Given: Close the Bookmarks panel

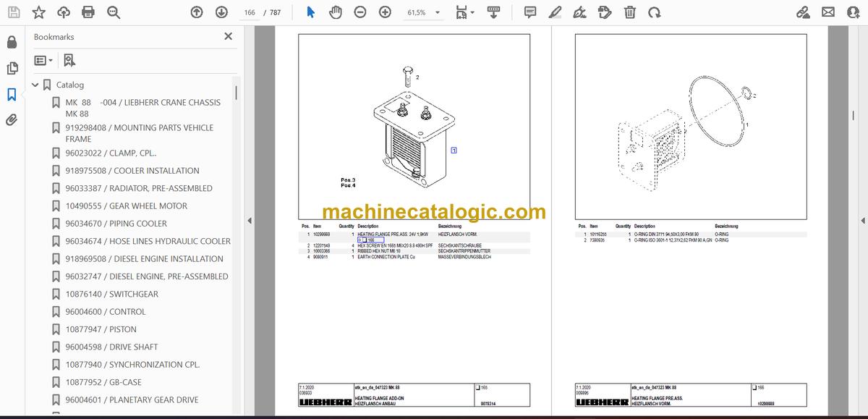Looking at the screenshot, I should pos(229,36).
